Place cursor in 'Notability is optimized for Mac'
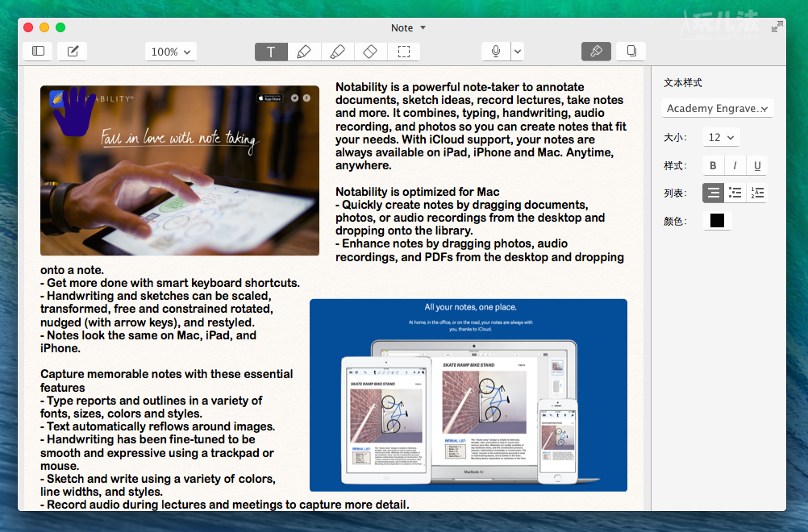The image size is (808, 532). click(418, 192)
